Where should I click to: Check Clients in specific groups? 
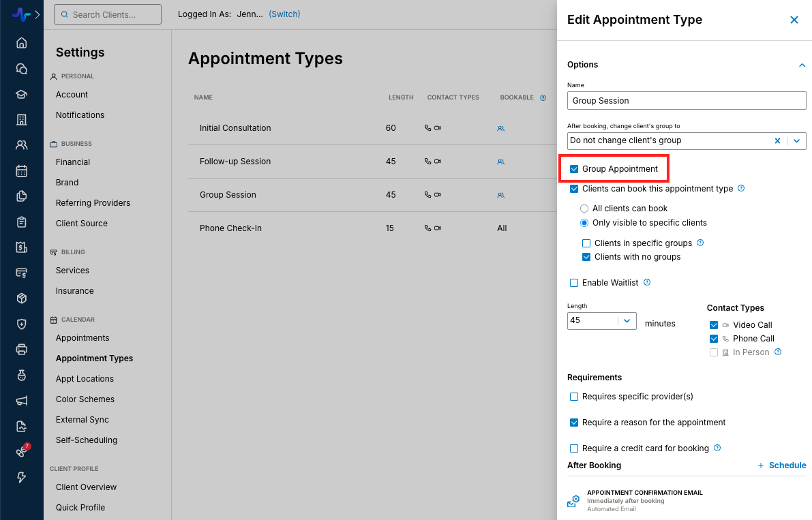[586, 243]
